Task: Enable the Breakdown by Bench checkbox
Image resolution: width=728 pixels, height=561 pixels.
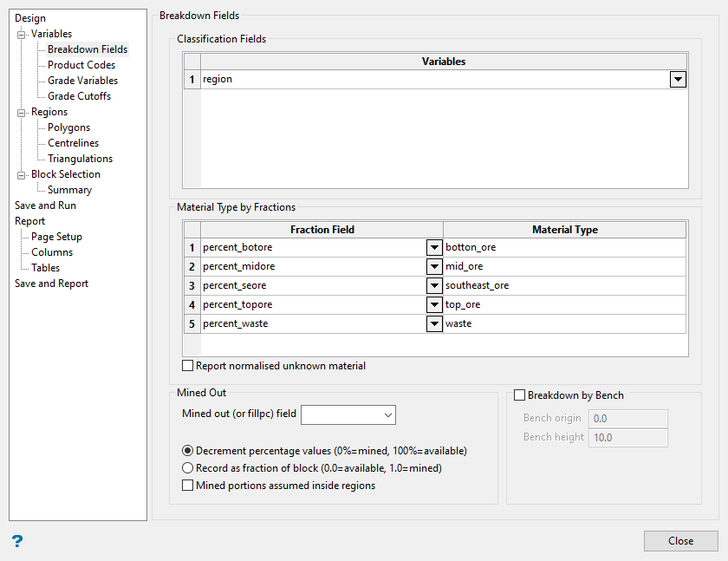Action: (x=520, y=395)
